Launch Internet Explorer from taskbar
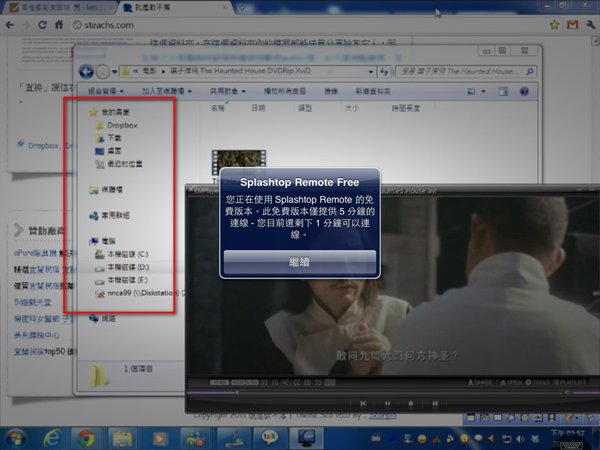This screenshot has height=450, width=600. tap(52, 438)
